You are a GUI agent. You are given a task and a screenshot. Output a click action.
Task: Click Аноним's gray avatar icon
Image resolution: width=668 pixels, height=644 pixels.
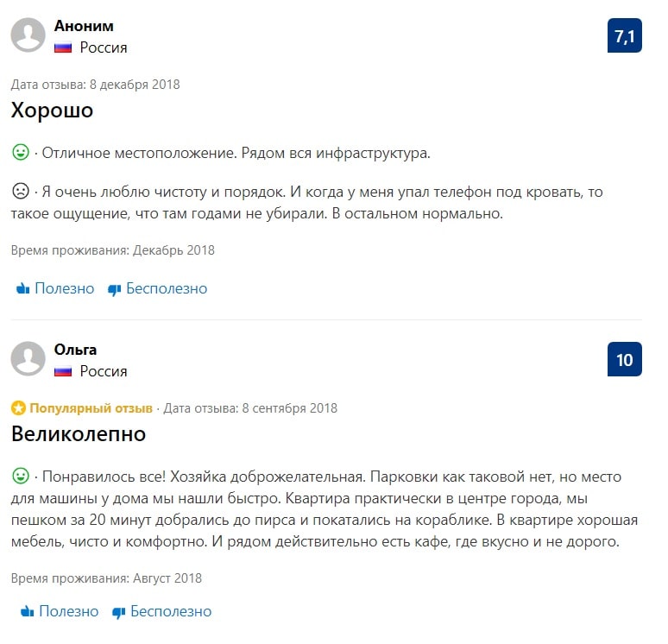point(28,36)
